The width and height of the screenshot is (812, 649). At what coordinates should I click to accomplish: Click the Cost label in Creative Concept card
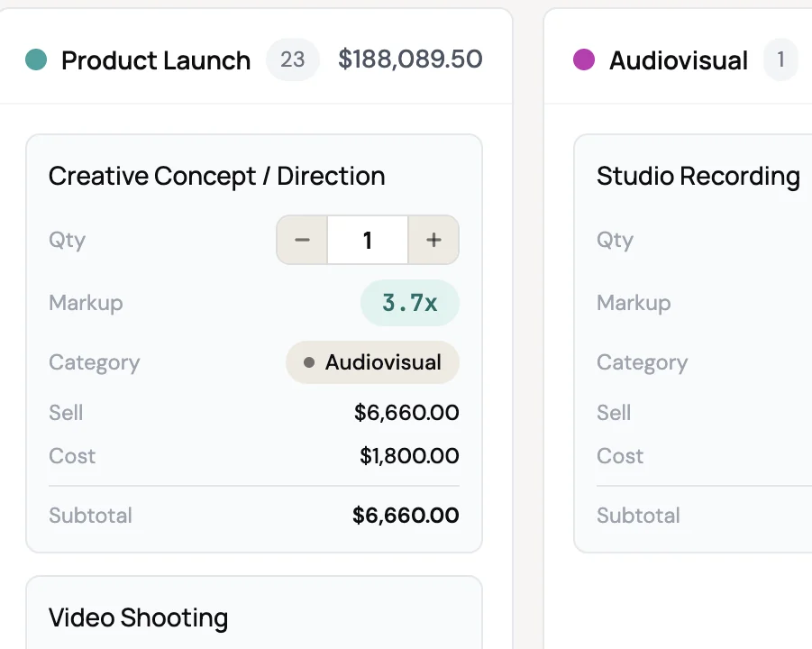pyautogui.click(x=72, y=456)
